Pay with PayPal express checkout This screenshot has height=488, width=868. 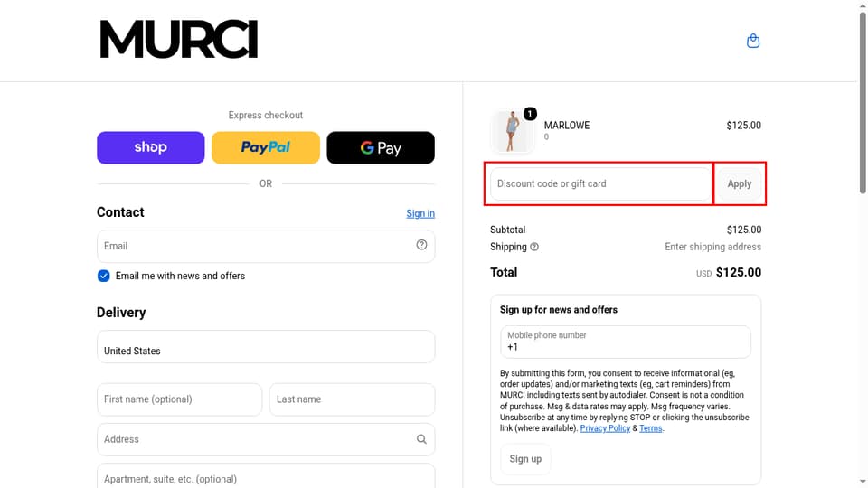pyautogui.click(x=266, y=147)
